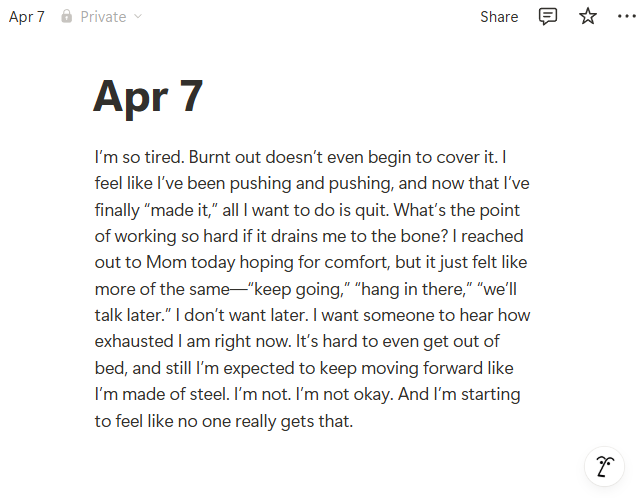Open the page comments icon

[548, 16]
